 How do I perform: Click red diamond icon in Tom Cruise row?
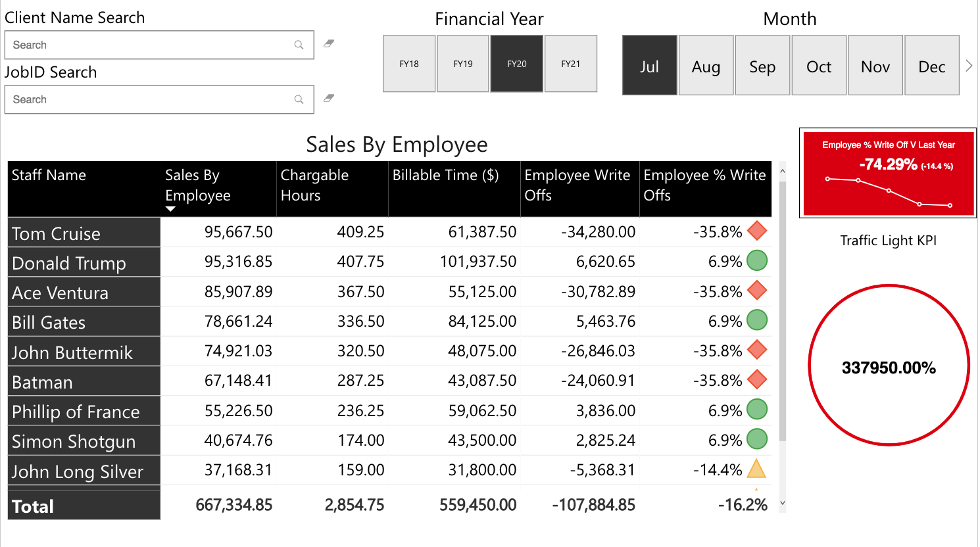click(757, 231)
